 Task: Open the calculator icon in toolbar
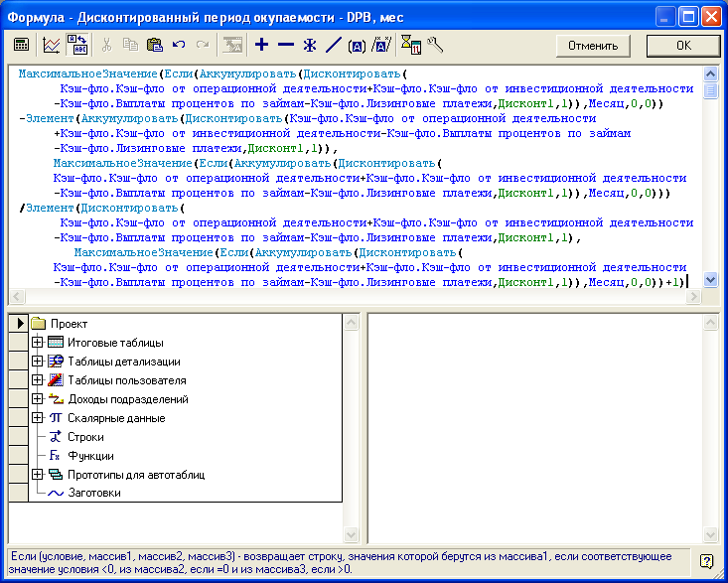click(x=21, y=45)
